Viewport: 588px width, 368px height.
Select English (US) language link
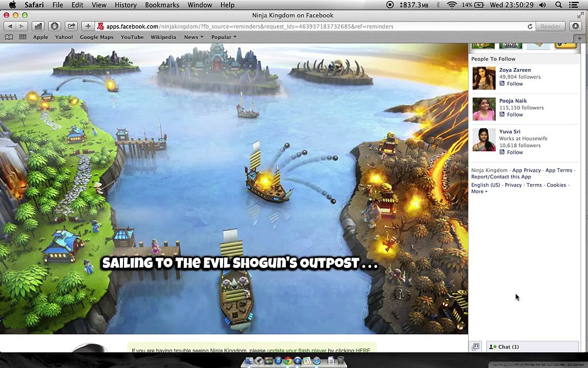[x=485, y=185]
